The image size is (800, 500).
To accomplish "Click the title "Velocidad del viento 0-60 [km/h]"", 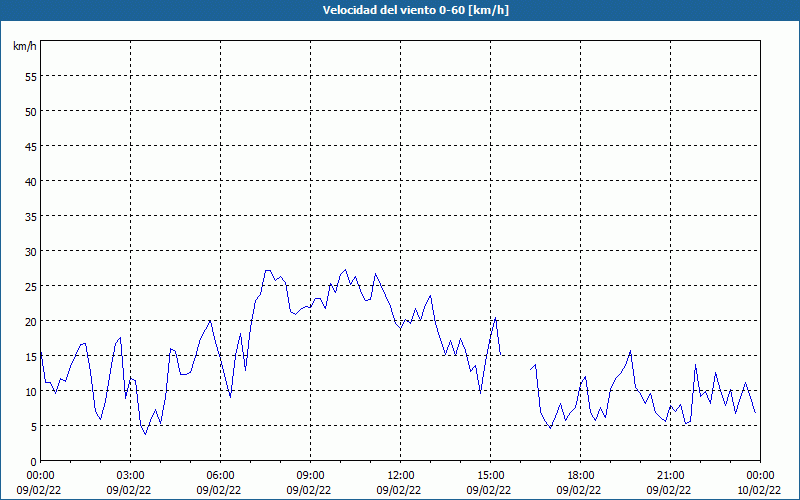I will click(415, 10).
